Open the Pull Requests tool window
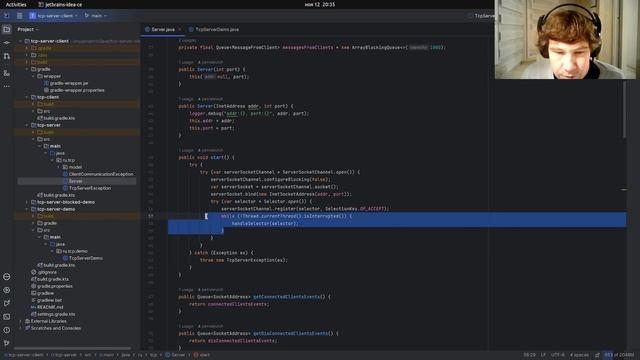Image resolution: width=640 pixels, height=360 pixels. coord(7,56)
